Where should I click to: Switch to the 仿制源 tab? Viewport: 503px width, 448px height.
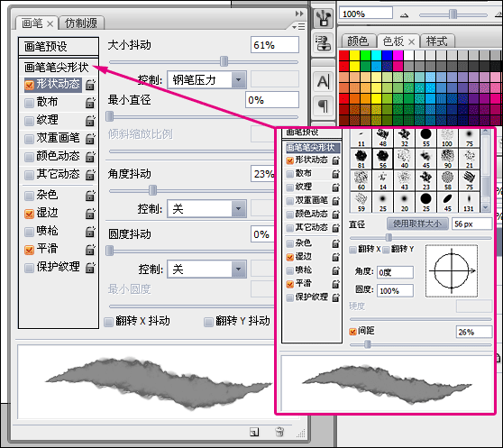click(81, 23)
